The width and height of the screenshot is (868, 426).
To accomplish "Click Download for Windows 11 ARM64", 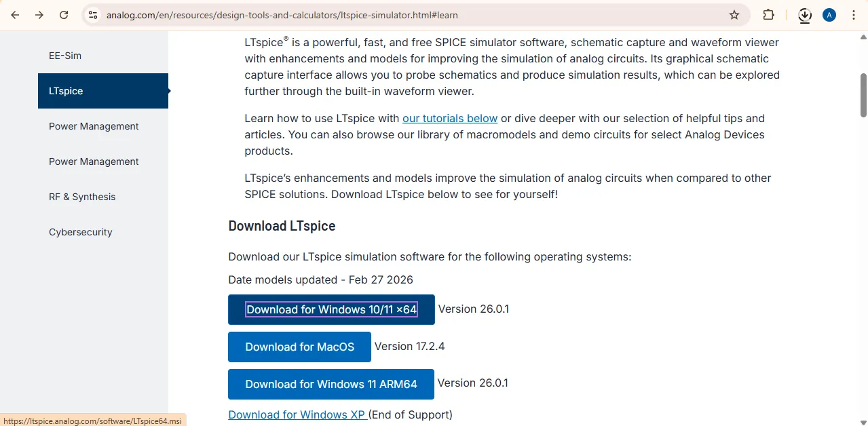I will (331, 384).
